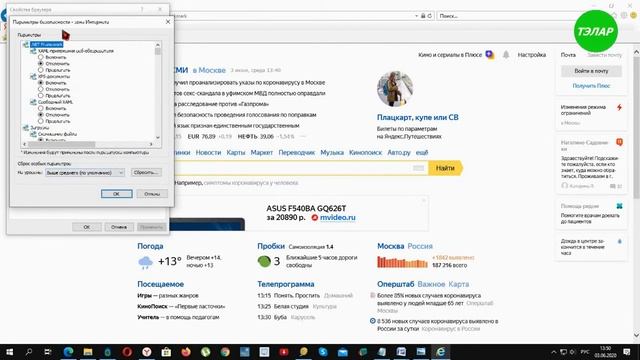Open Task View on the taskbar

point(48,351)
